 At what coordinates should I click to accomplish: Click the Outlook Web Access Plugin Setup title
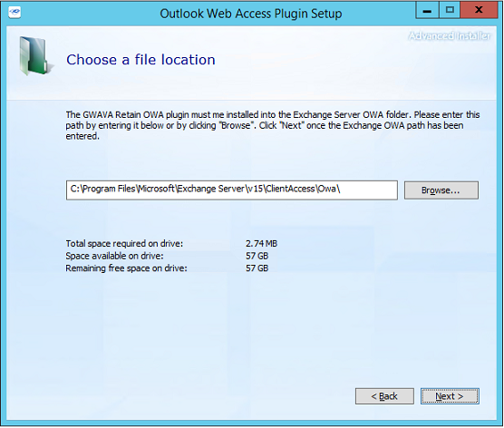(x=251, y=14)
